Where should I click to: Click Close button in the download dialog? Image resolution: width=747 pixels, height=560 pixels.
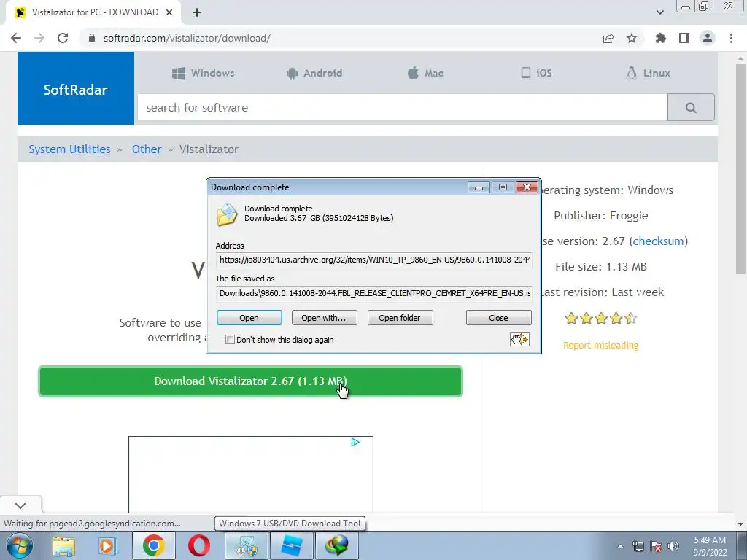498,318
